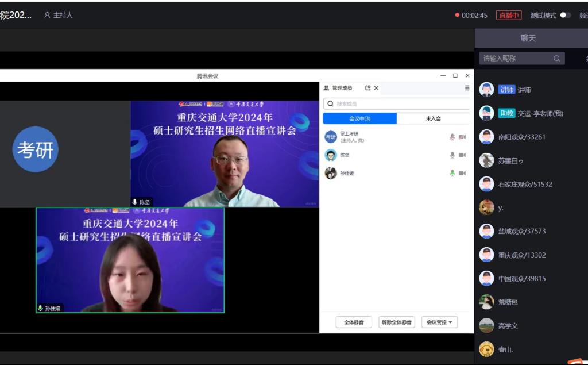588x365 pixels.
Task: Open the 聊天 chat tab
Action: (x=528, y=38)
